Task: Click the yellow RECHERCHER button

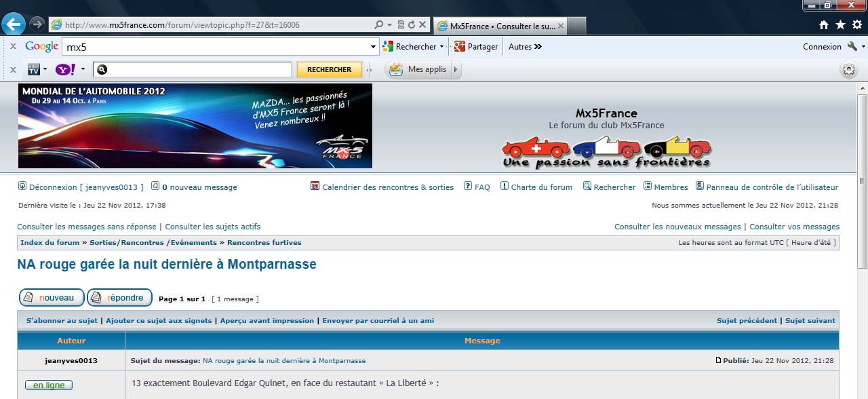Action: pos(330,69)
